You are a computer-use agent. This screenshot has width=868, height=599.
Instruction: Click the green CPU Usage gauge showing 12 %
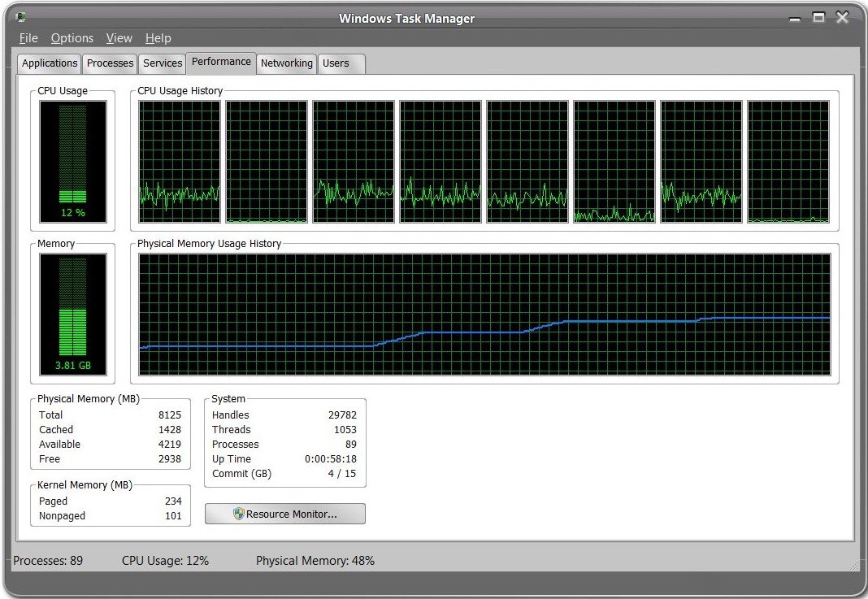(x=73, y=161)
